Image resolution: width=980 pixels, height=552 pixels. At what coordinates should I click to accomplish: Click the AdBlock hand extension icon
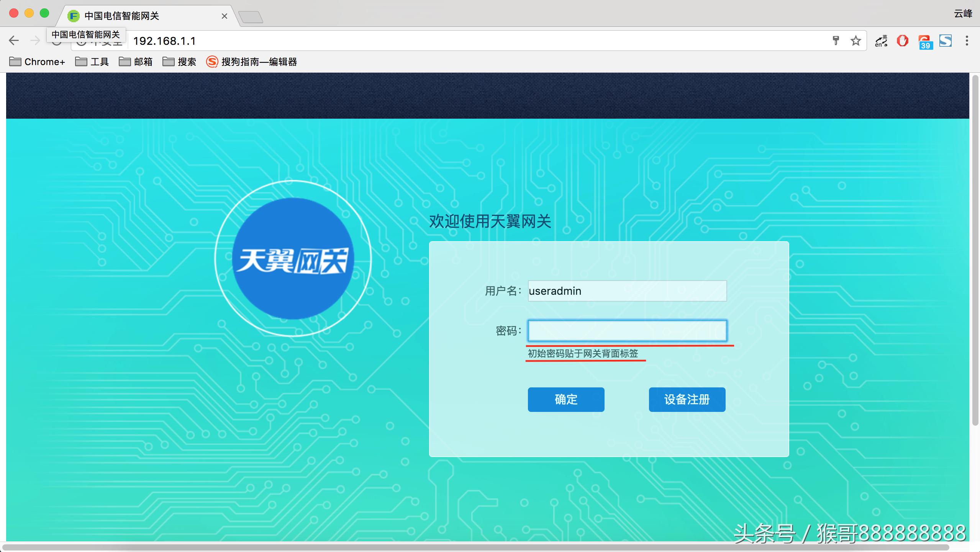coord(902,40)
